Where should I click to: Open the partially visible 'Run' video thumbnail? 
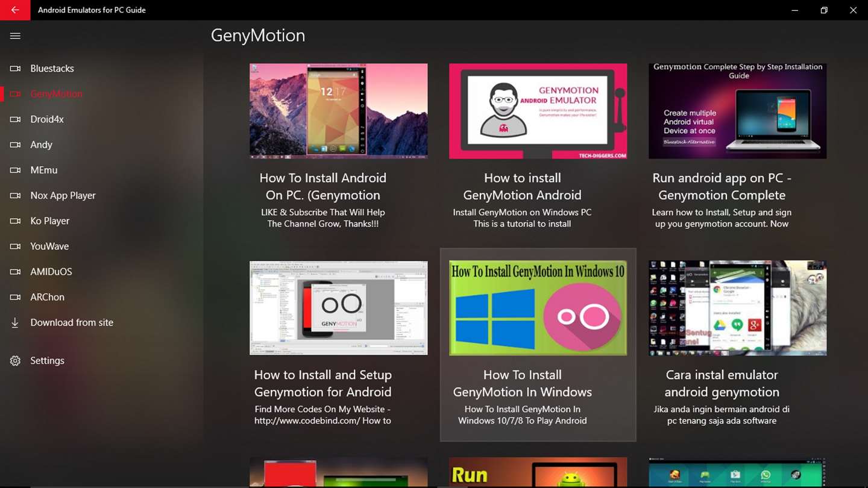click(538, 472)
